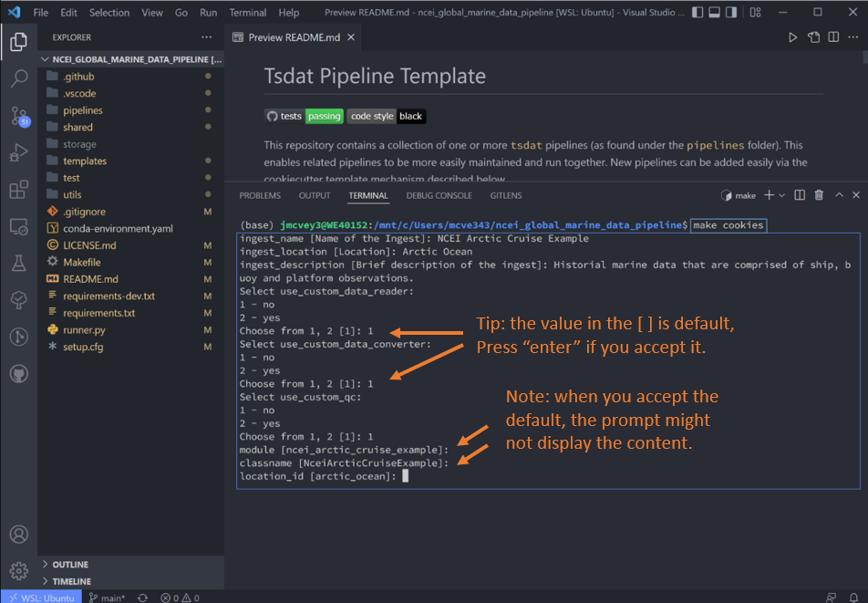The width and height of the screenshot is (868, 603).
Task: Open the Search view in activity bar
Action: pos(19,78)
